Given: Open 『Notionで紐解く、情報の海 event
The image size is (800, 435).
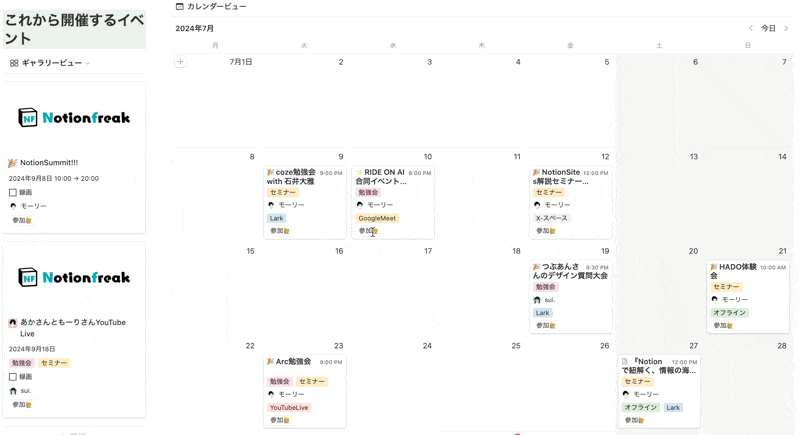Looking at the screenshot, I should pyautogui.click(x=658, y=366).
